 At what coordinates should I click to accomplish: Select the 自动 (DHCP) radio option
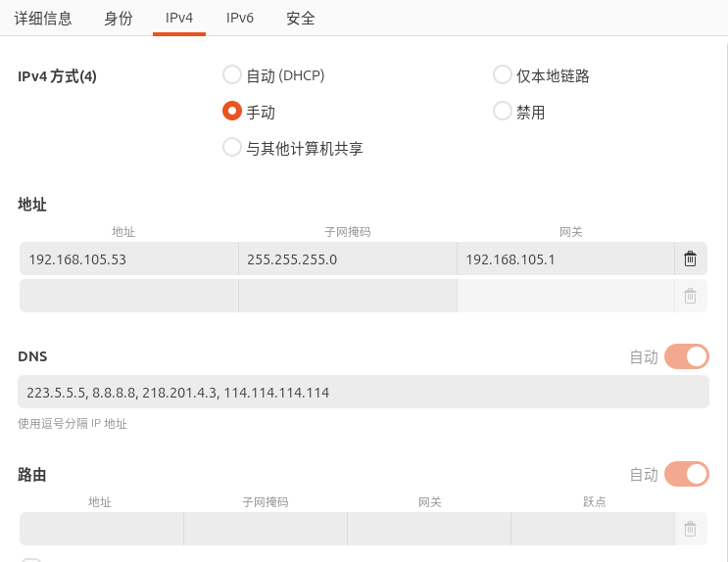[x=232, y=74]
